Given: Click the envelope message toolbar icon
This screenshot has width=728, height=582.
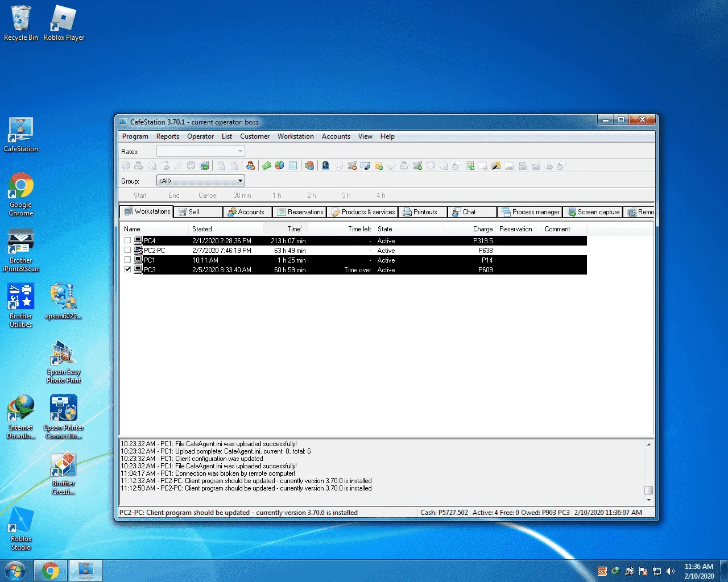Looking at the screenshot, I should 365,165.
